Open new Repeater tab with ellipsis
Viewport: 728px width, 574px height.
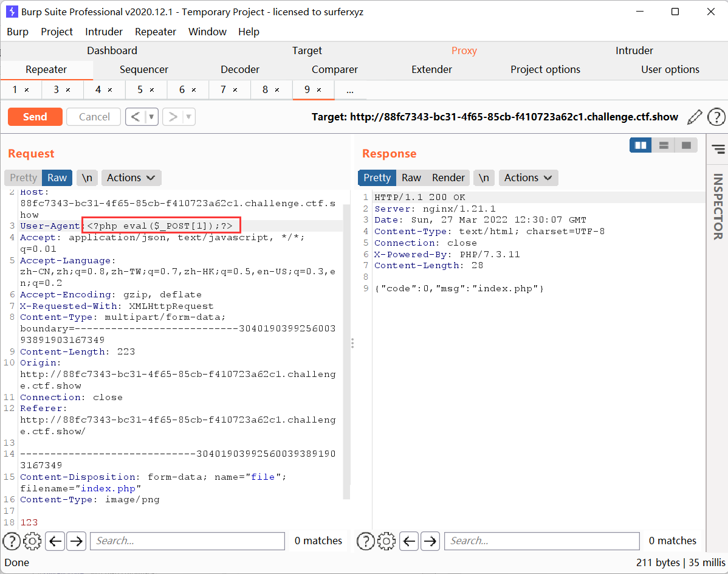coord(350,90)
